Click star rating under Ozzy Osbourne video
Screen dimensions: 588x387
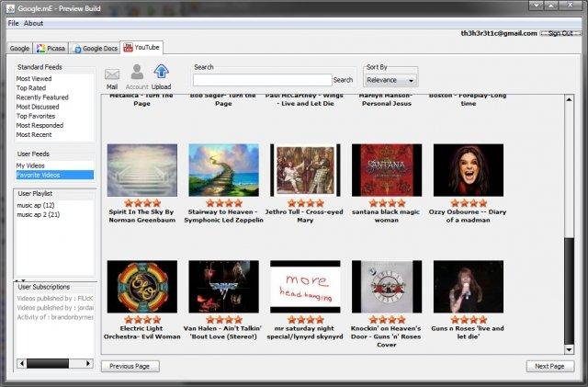pos(469,203)
